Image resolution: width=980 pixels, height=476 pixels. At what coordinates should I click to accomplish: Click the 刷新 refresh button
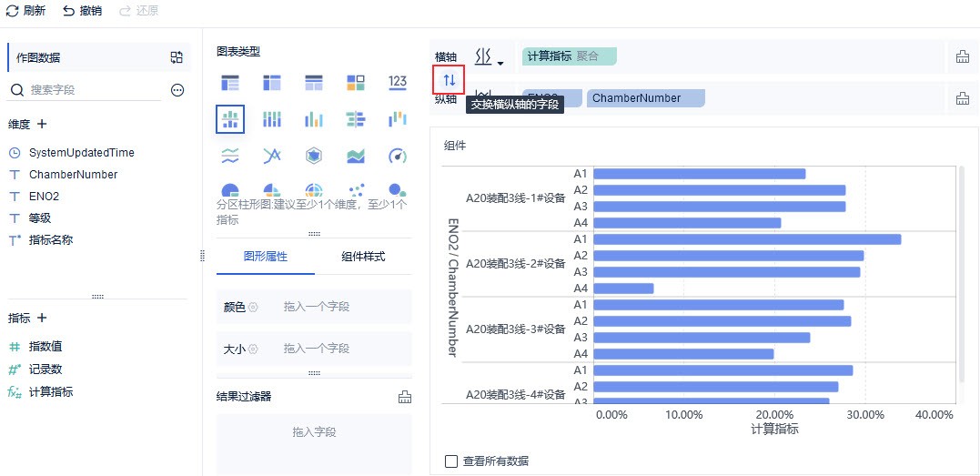point(25,11)
